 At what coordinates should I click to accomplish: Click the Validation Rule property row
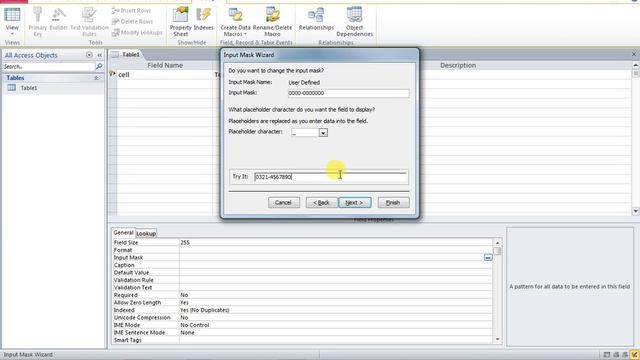302,280
